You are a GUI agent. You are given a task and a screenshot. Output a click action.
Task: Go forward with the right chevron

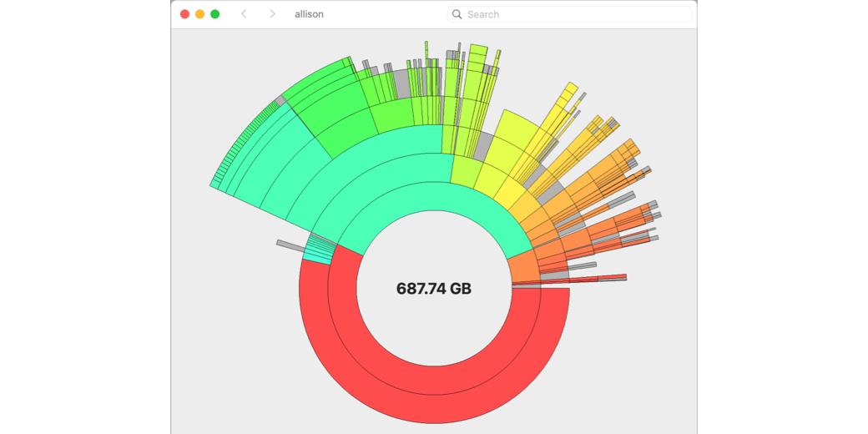[272, 14]
